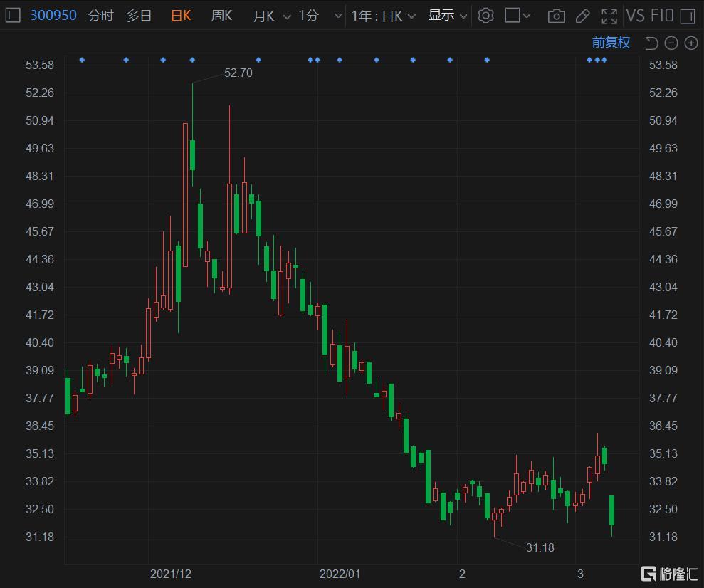Expand the 显示 display dropdown
Screen dimensions: 704x588
448,16
